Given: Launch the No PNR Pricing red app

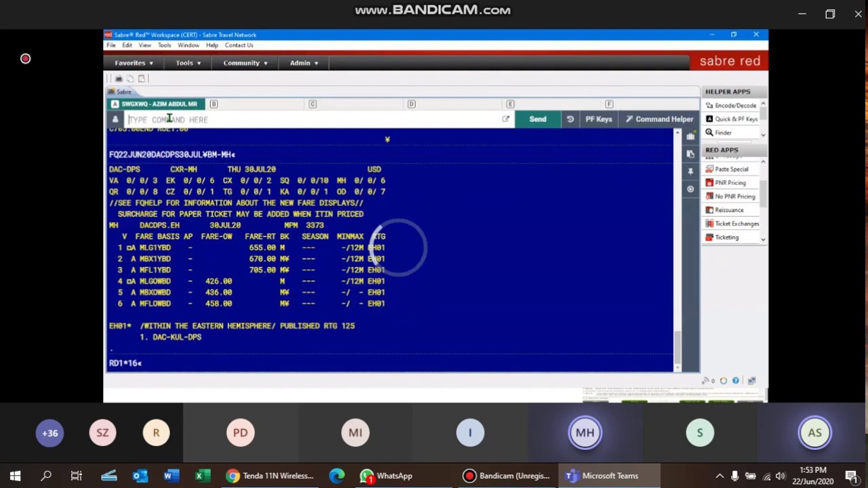Looking at the screenshot, I should coord(730,197).
